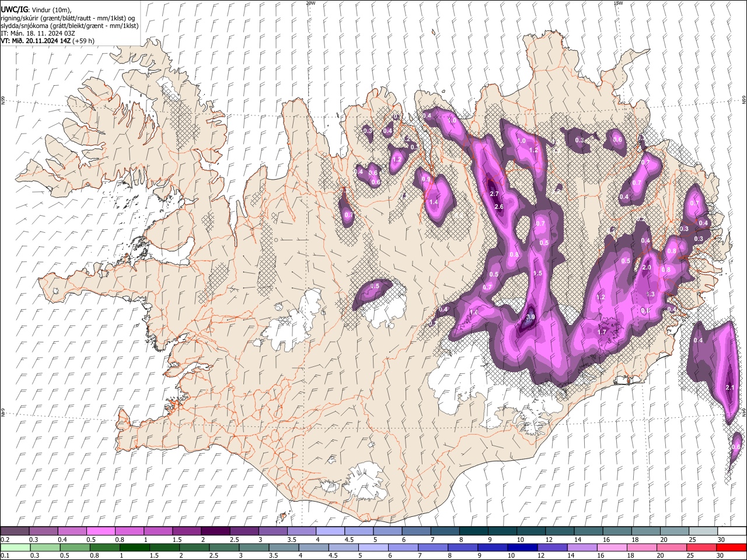The height and width of the screenshot is (560, 747).
Task: Click the 2.7 precipitation value on the map
Action: tap(494, 194)
